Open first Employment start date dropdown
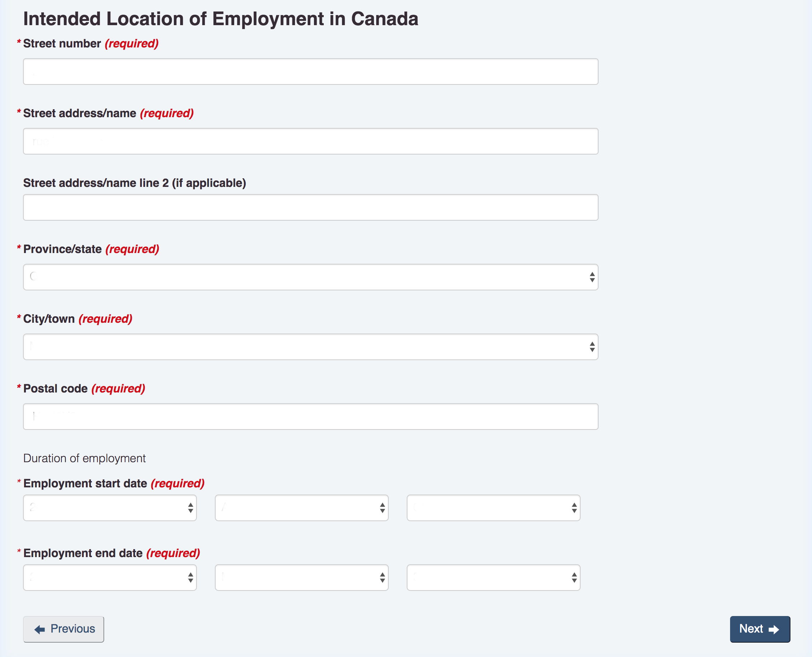This screenshot has height=657, width=812. point(110,508)
